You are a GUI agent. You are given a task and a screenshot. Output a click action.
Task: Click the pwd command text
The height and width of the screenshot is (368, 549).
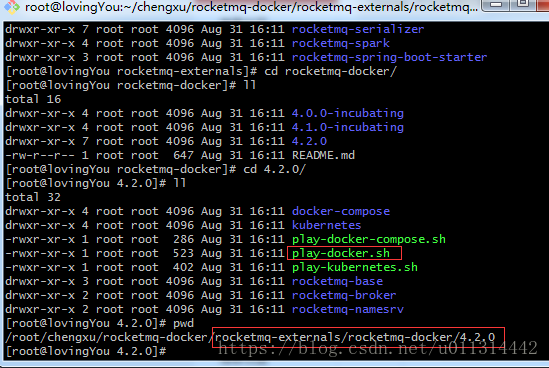click(x=183, y=324)
